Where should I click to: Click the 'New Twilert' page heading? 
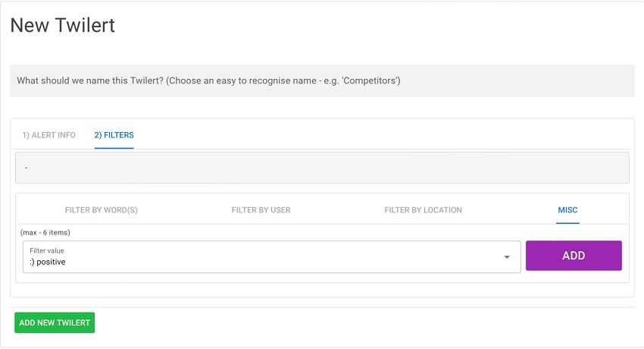point(63,25)
